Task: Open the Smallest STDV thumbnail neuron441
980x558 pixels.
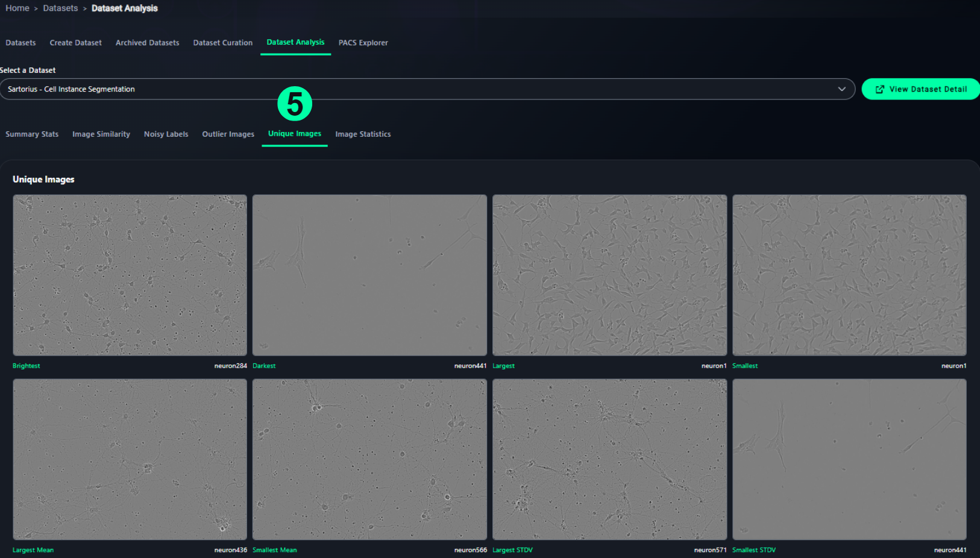Action: [849, 459]
